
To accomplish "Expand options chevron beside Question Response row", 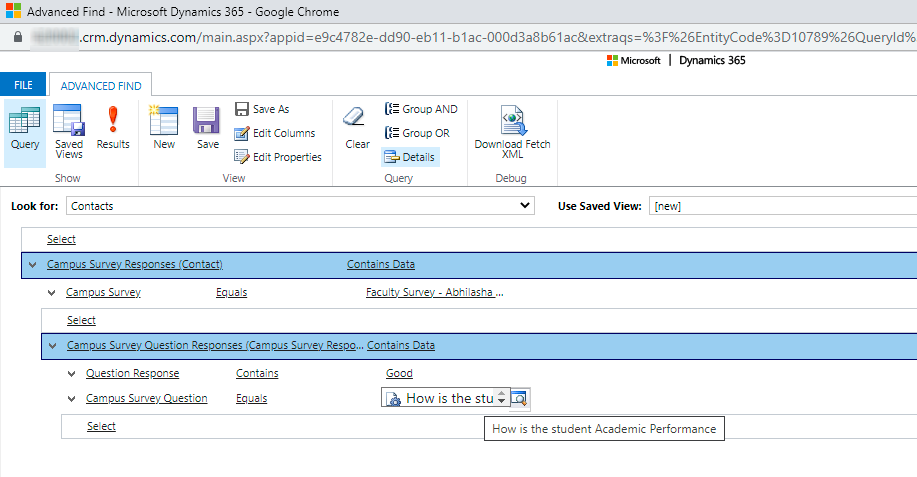I will click(x=72, y=374).
